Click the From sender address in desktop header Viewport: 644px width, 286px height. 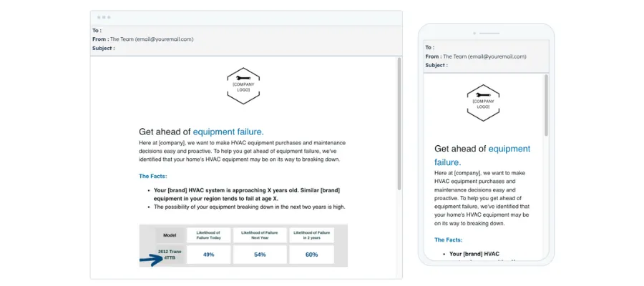(x=152, y=39)
